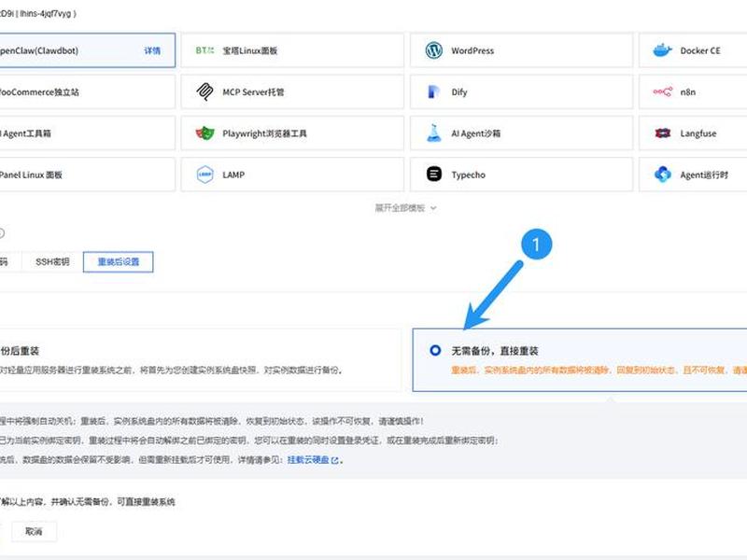
Task: Click the BT 宝塔Linux面板 template icon
Action: 204,50
